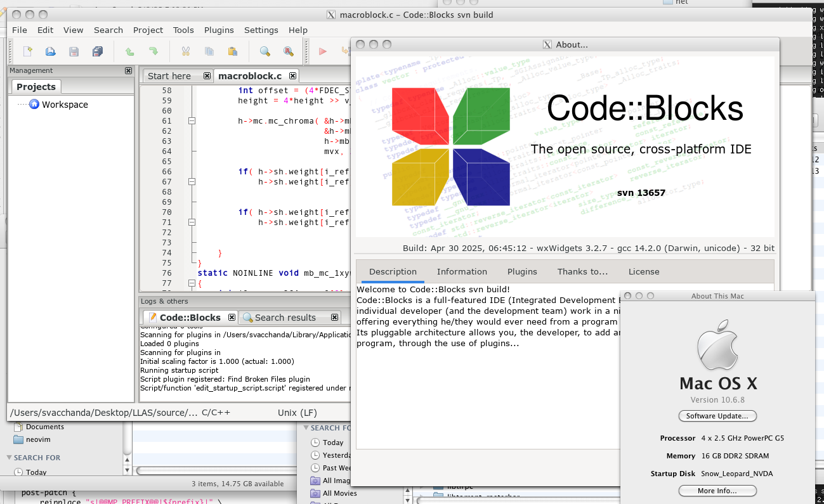The width and height of the screenshot is (824, 504).
Task: Select the Code::Blocks log tab
Action: (190, 318)
